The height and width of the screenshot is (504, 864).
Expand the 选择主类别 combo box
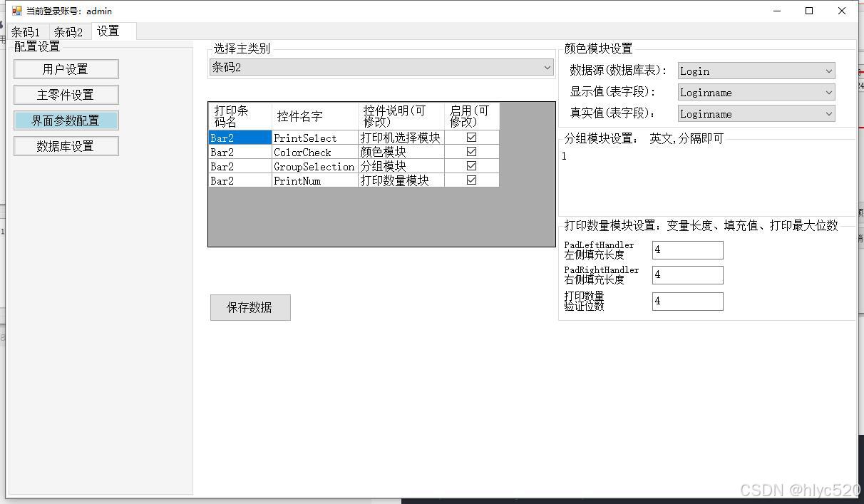381,67
